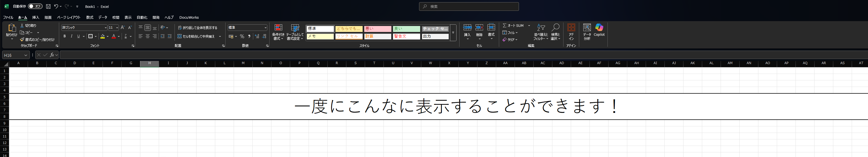The height and width of the screenshot is (157, 868).
Task: Expand the cell styles gallery More arrow
Action: (453, 32)
